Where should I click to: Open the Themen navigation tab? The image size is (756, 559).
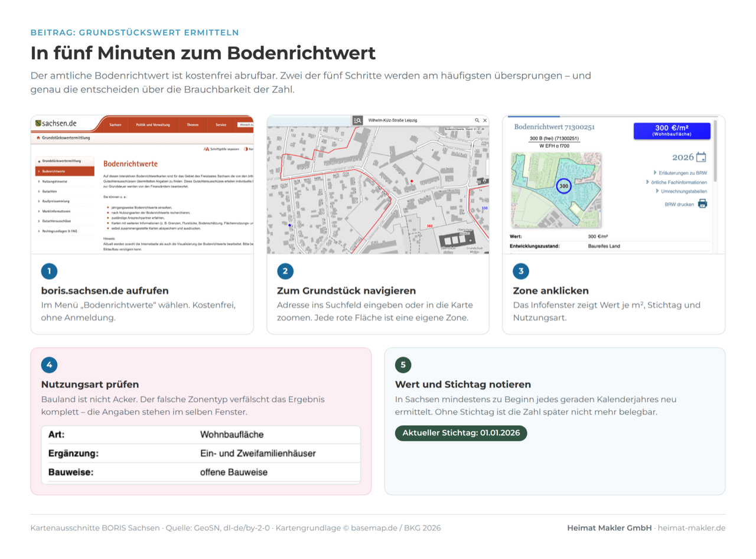coord(193,125)
